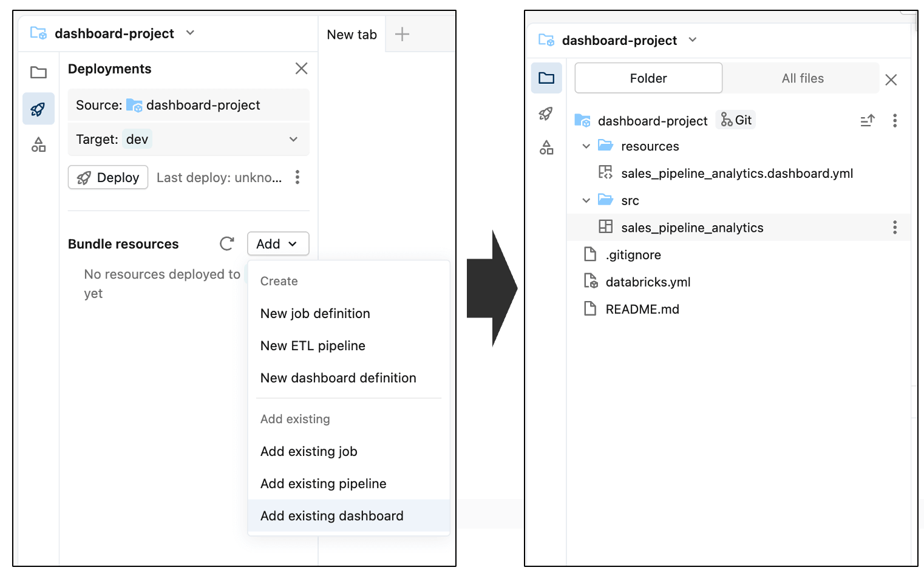This screenshot has height=573, width=924.
Task: Refresh the Bundle resources list
Action: [x=226, y=243]
